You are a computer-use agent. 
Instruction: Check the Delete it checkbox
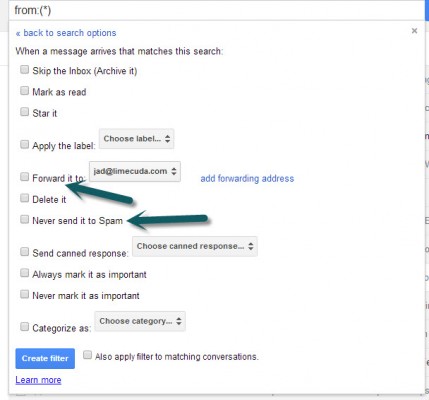(x=24, y=198)
